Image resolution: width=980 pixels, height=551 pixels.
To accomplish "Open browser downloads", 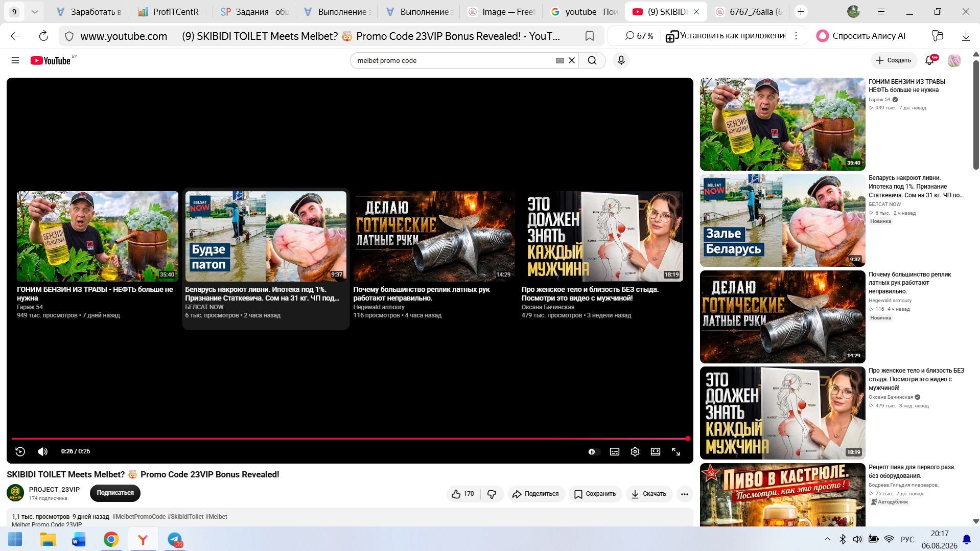I will [x=966, y=36].
